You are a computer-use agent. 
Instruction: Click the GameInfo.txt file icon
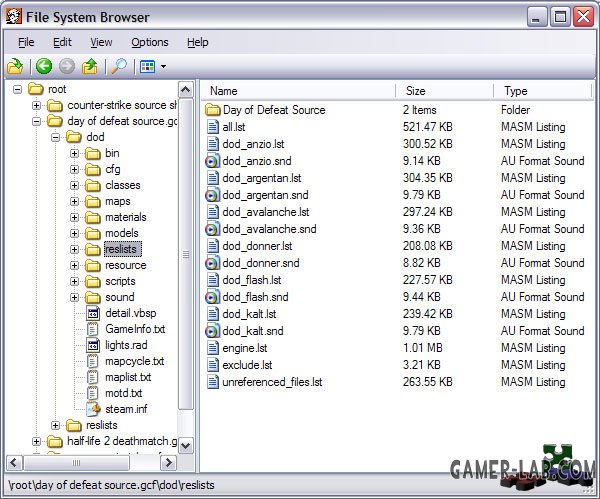pos(93,329)
